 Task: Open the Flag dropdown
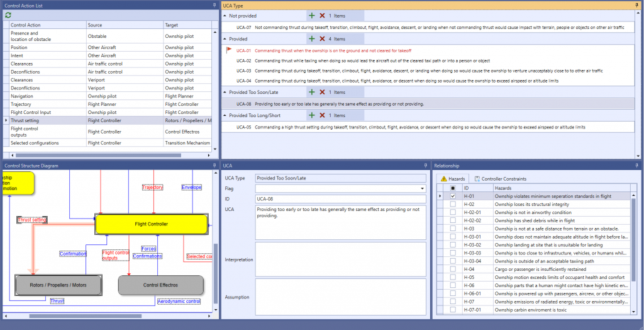[422, 188]
